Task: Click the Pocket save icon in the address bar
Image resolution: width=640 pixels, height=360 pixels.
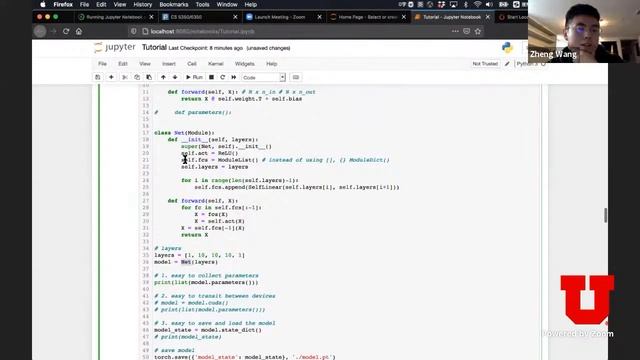Action: [x=467, y=31]
